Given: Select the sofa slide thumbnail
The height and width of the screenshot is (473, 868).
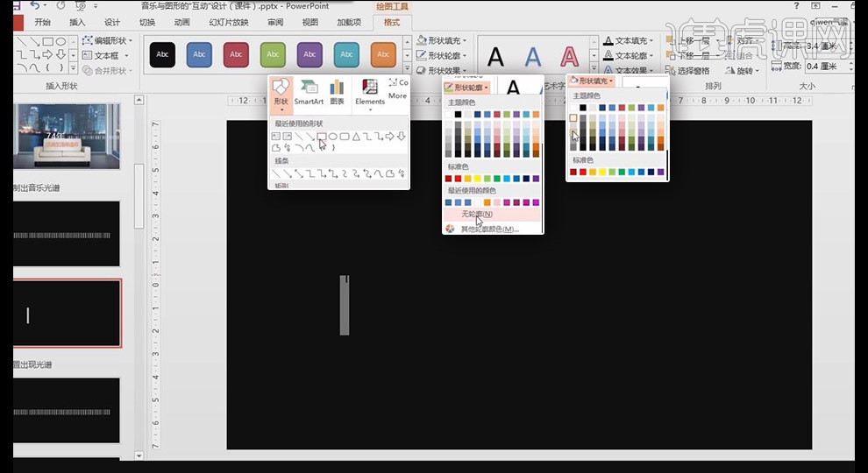Looking at the screenshot, I should pos(67,136).
